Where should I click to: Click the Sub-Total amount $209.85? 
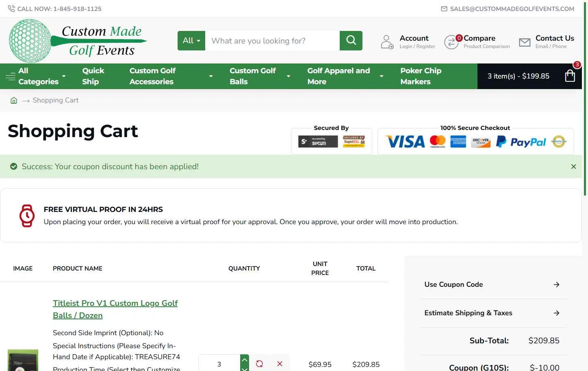point(544,341)
